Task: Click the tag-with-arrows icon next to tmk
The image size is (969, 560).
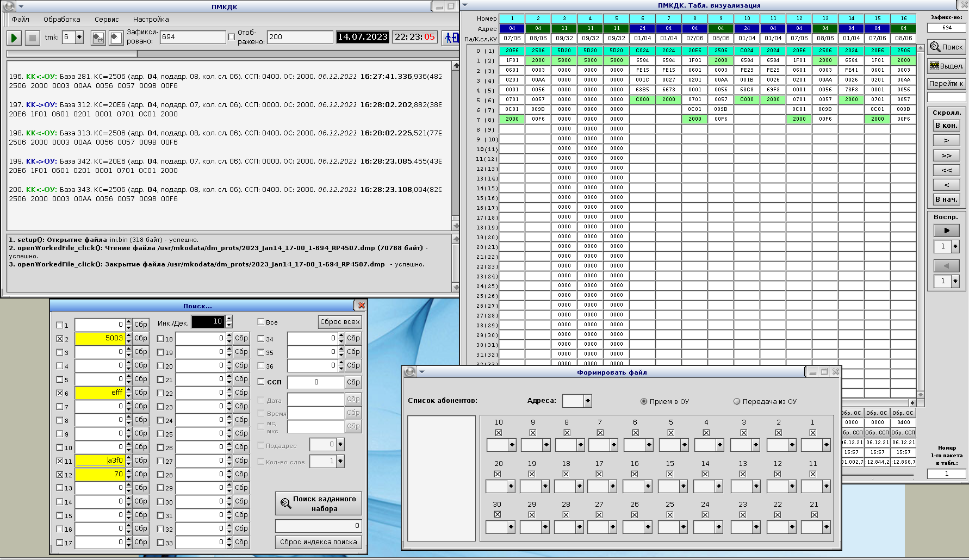Action: pos(98,38)
